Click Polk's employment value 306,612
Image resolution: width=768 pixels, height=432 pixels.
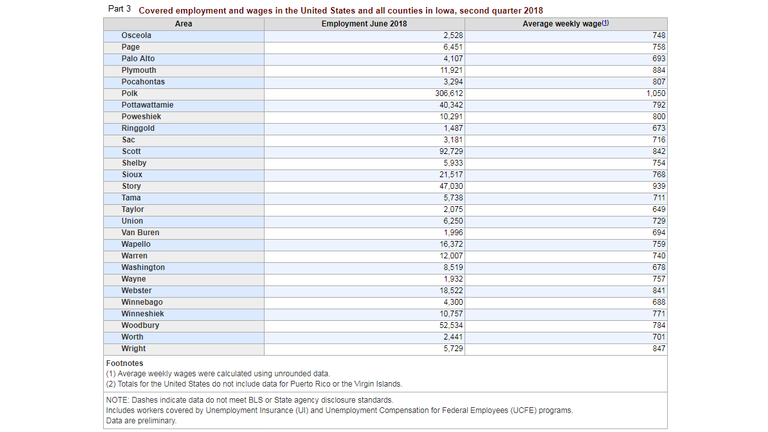click(x=445, y=93)
